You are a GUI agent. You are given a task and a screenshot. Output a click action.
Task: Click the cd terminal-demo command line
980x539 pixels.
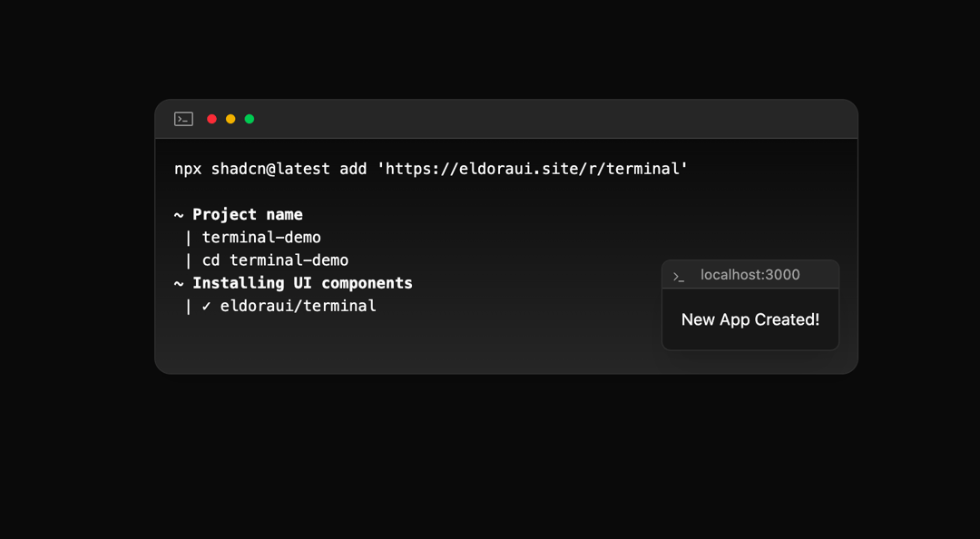[x=267, y=260]
